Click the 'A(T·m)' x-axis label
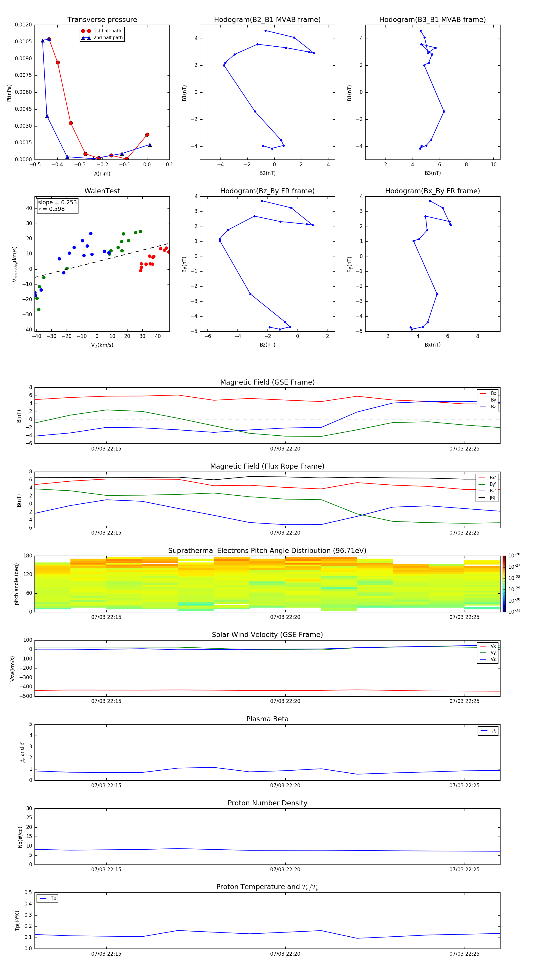Screen dimensions: 535x980 tap(102, 174)
